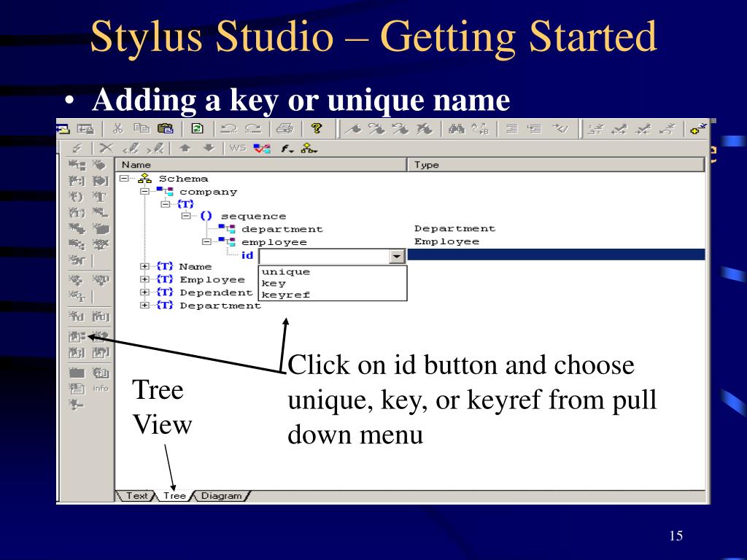Click the lightning bolt icon in second toolbar

[x=77, y=148]
